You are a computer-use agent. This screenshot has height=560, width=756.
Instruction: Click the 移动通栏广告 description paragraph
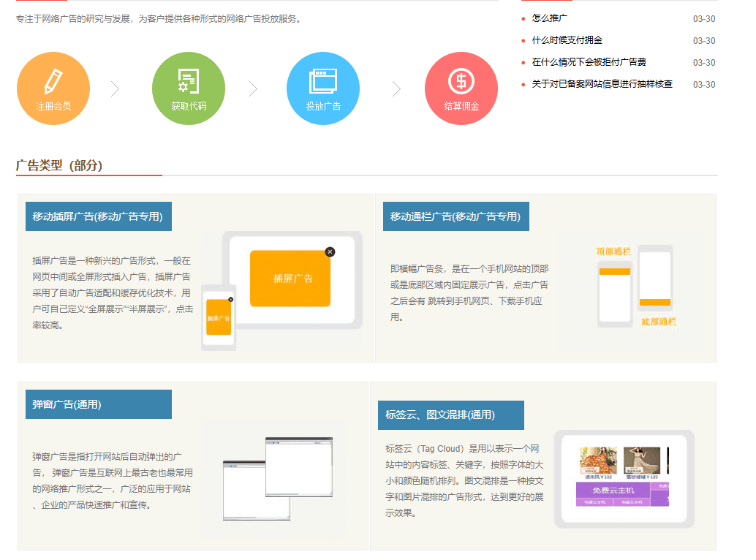pos(469,293)
